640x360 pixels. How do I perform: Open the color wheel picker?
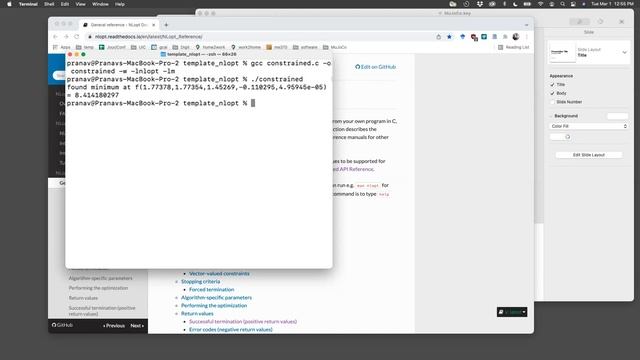point(567,137)
